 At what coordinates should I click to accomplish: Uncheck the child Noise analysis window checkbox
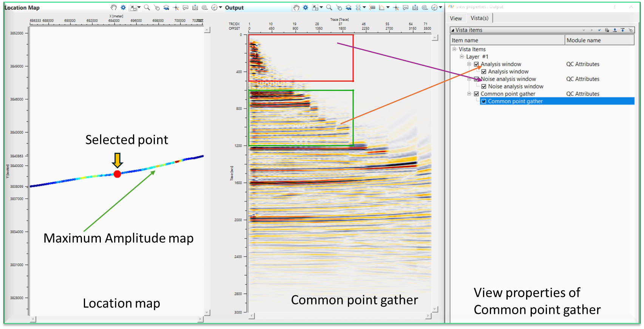tap(483, 87)
